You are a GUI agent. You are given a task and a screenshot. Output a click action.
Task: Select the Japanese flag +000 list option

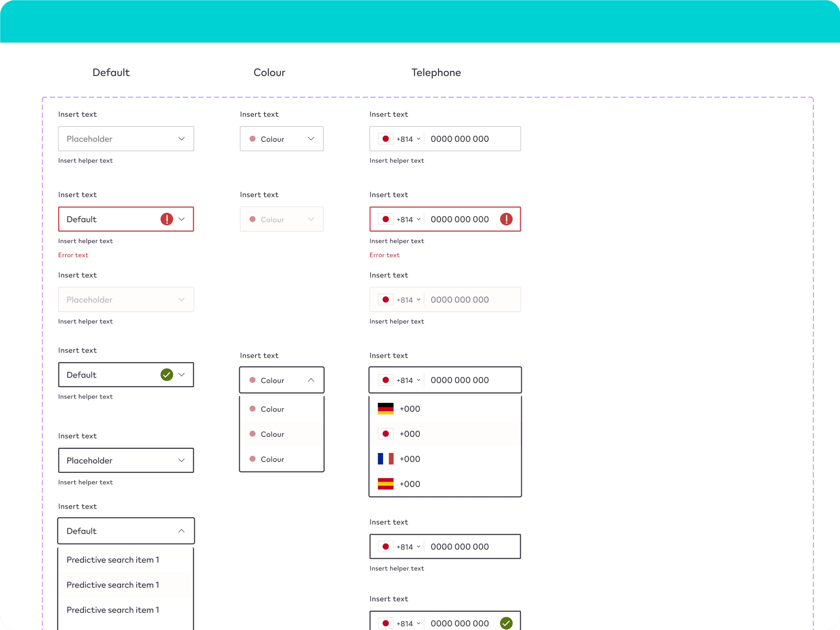click(x=445, y=434)
